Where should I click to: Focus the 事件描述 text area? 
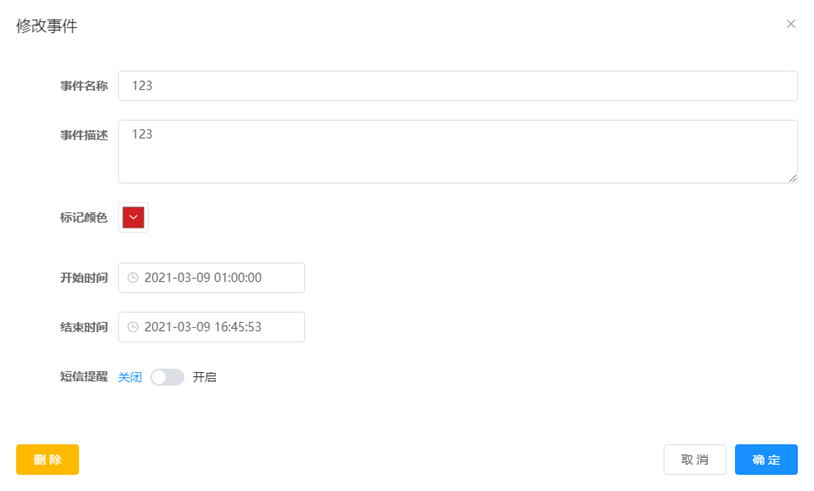[458, 152]
